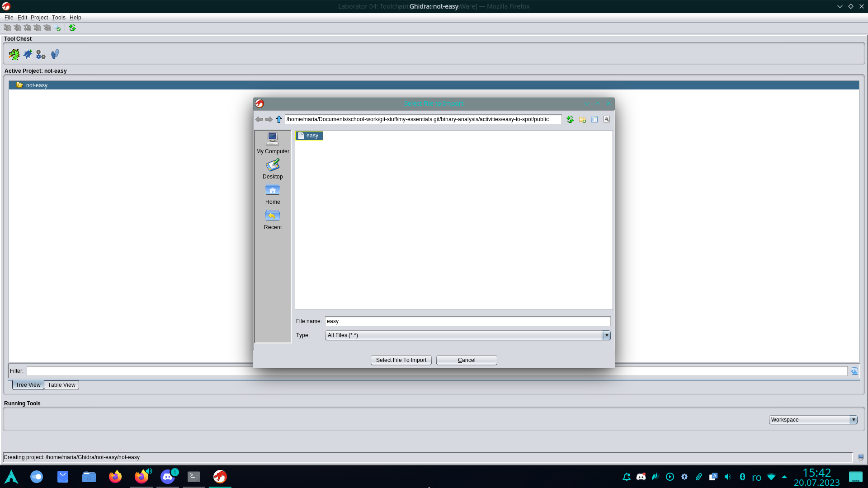Click the Version Tracking tool icon
Screen dimensions: 868x488
[54, 54]
